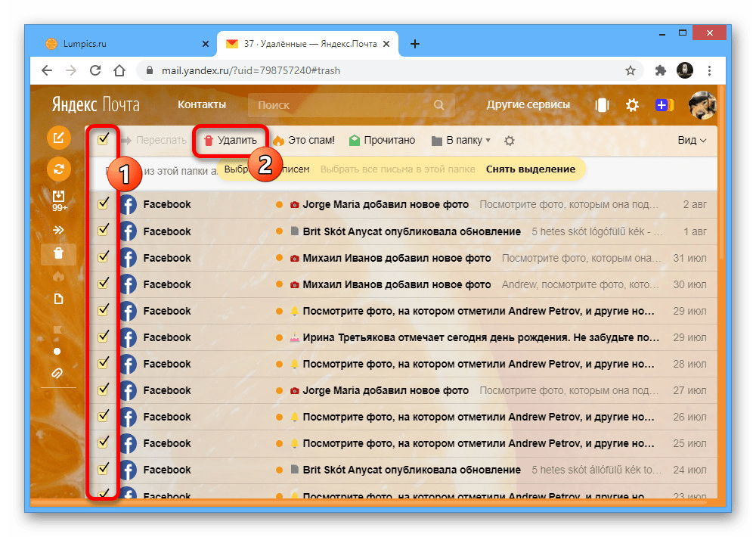Uncheck the checkbox of the birthday reminder email

104,337
